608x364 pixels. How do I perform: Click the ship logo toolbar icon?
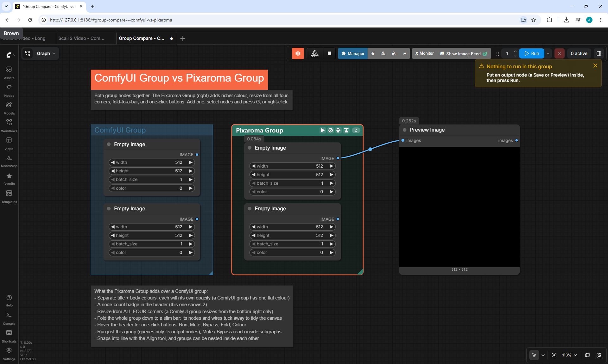pos(315,53)
